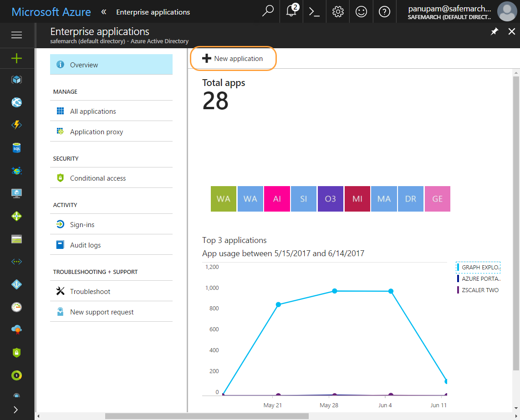Open the hamburger navigation menu
Screen dimensions: 520x420
click(16, 35)
